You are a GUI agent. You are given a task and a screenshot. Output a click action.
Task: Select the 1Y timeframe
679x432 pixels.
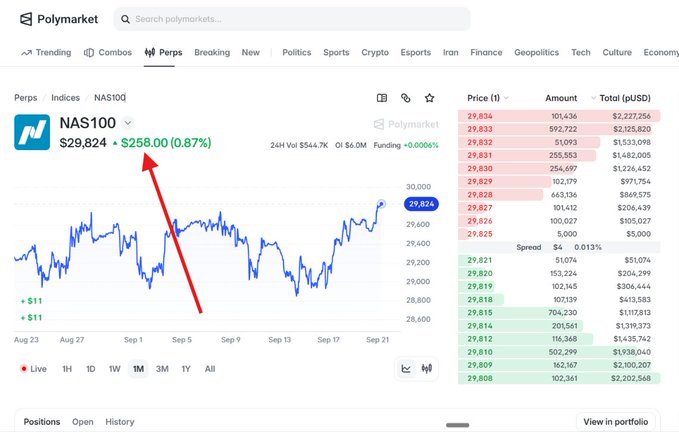click(x=186, y=369)
